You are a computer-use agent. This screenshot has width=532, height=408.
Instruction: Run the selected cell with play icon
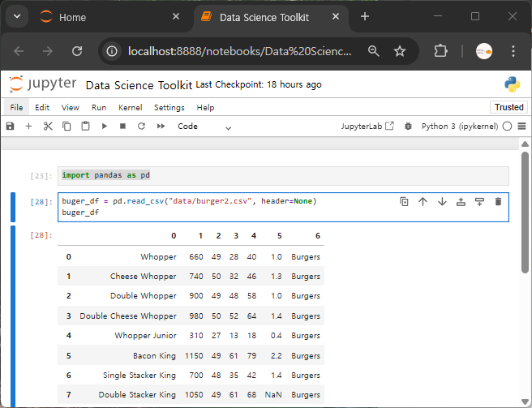coord(104,127)
